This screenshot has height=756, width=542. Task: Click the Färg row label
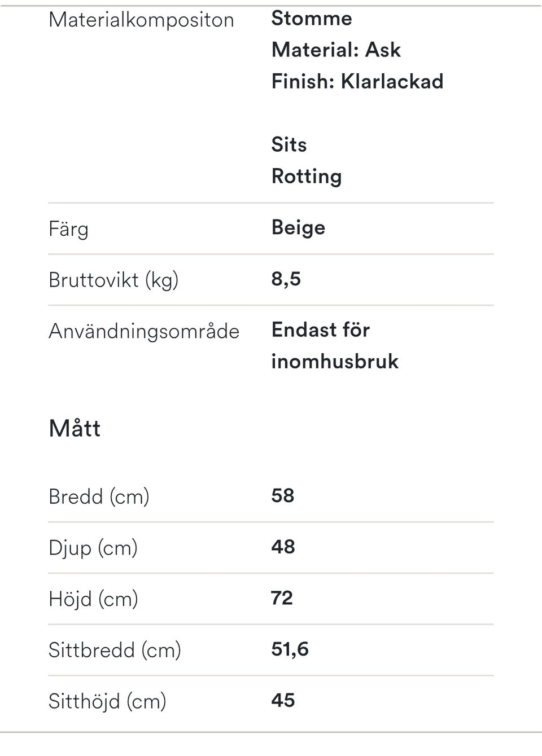[68, 229]
